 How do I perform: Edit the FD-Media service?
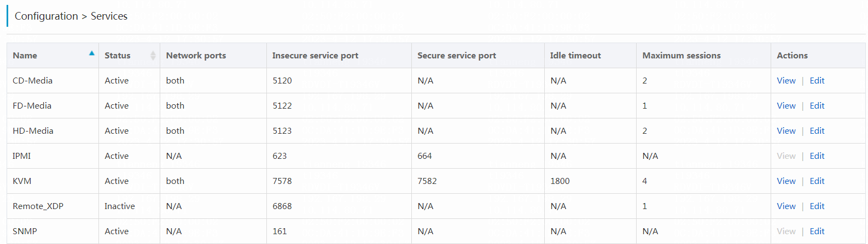817,105
